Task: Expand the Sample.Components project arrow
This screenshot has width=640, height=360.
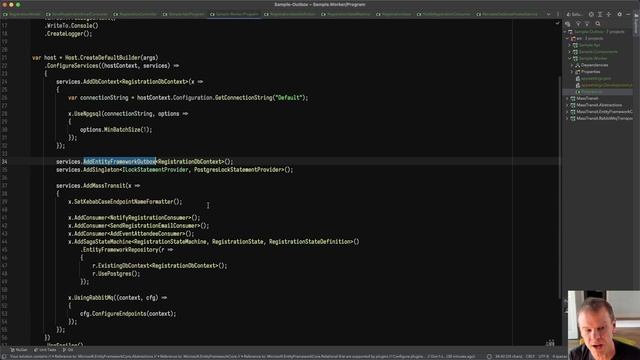Action: tap(570, 52)
